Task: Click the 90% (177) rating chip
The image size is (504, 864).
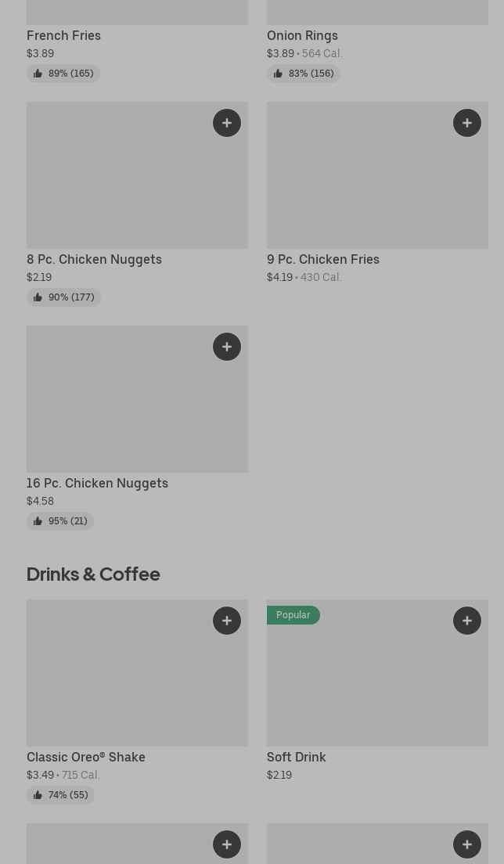Action: coord(63,297)
